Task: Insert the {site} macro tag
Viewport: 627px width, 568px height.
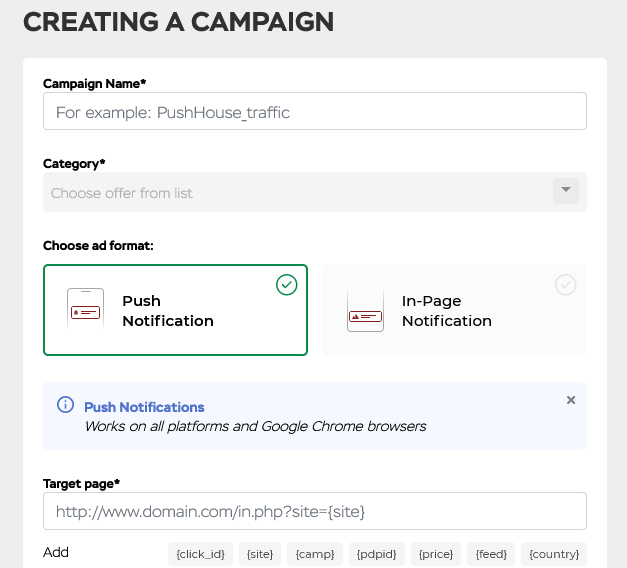Action: 260,554
